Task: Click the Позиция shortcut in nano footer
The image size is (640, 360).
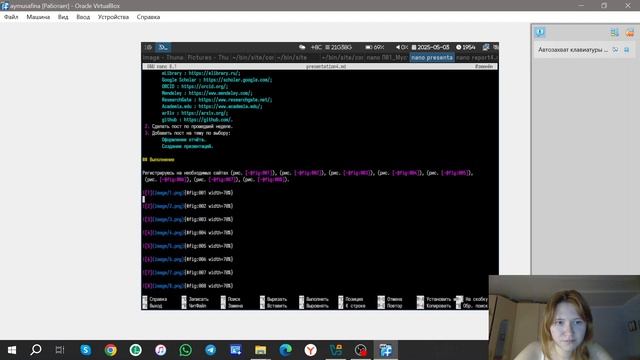Action: click(351, 299)
